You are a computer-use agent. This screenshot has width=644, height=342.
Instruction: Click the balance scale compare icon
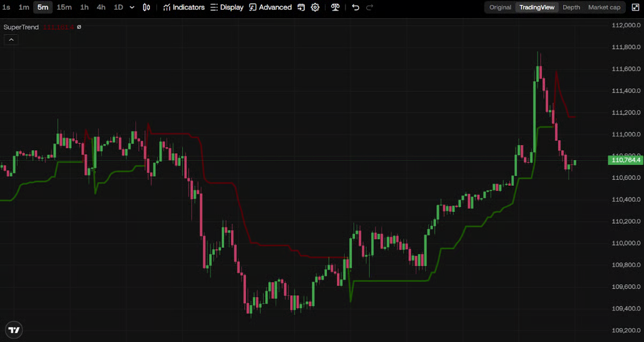[x=335, y=7]
